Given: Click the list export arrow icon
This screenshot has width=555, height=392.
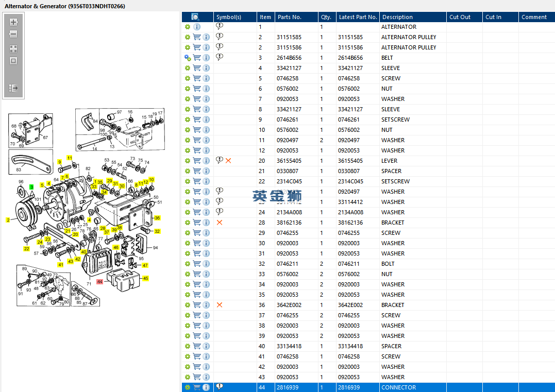Looking at the screenshot, I should pos(13,88).
